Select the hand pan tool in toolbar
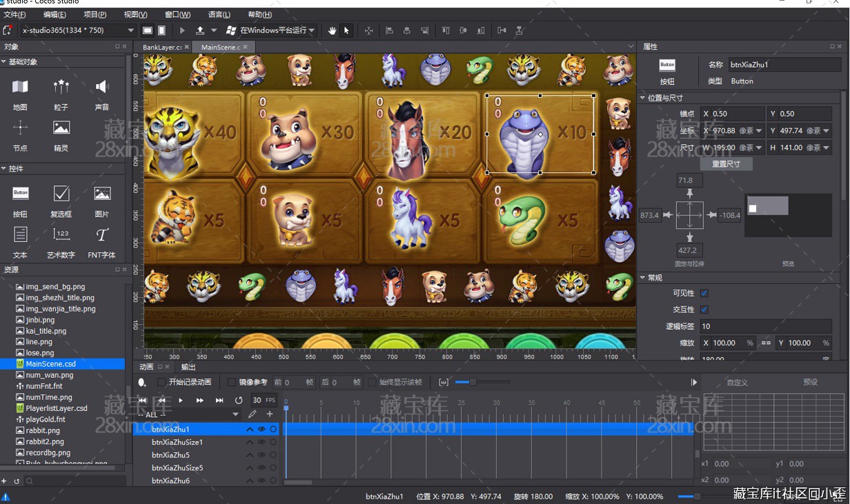 pos(333,30)
